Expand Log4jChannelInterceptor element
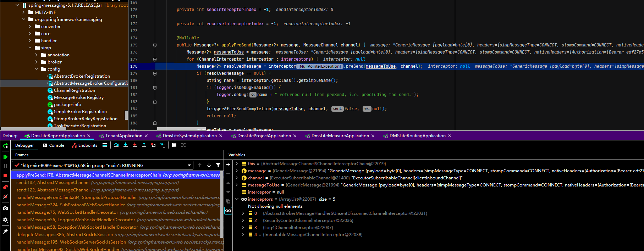Viewport: 644px width, 251px height. point(243,228)
